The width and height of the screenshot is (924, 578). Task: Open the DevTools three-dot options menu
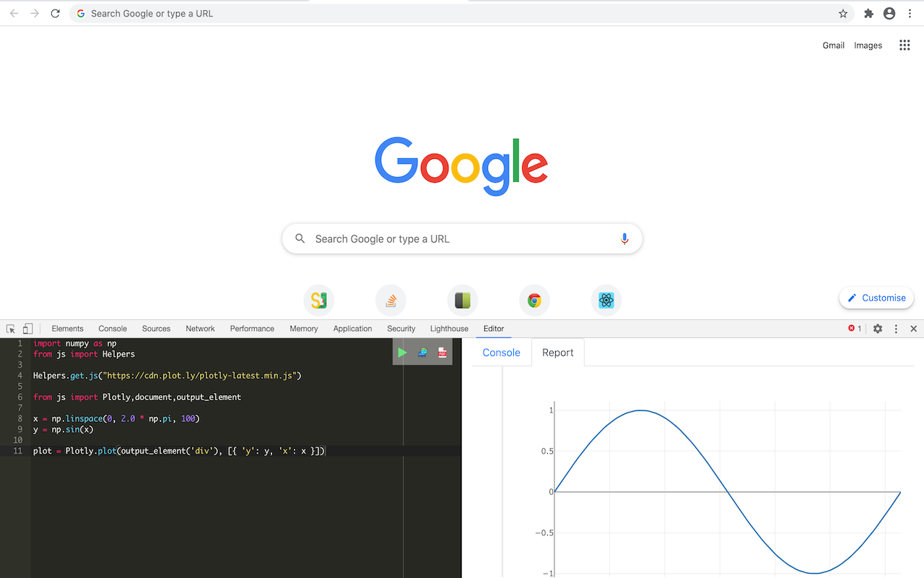click(x=895, y=328)
